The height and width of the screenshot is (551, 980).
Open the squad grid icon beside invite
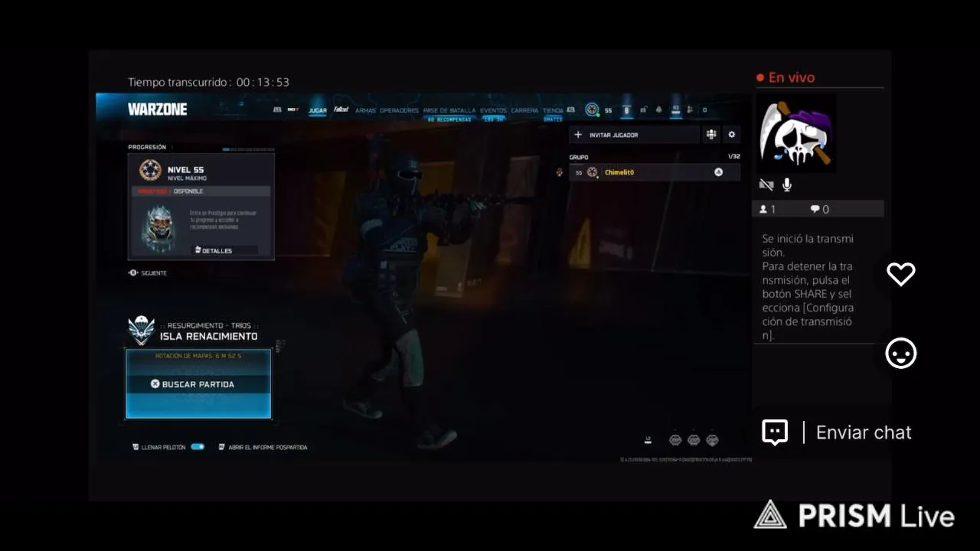[x=711, y=135]
